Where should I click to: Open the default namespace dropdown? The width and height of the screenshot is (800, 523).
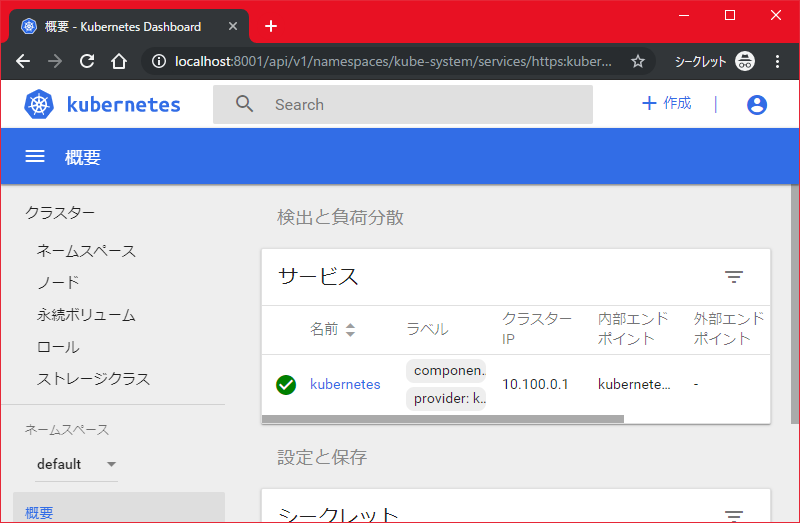(x=77, y=464)
